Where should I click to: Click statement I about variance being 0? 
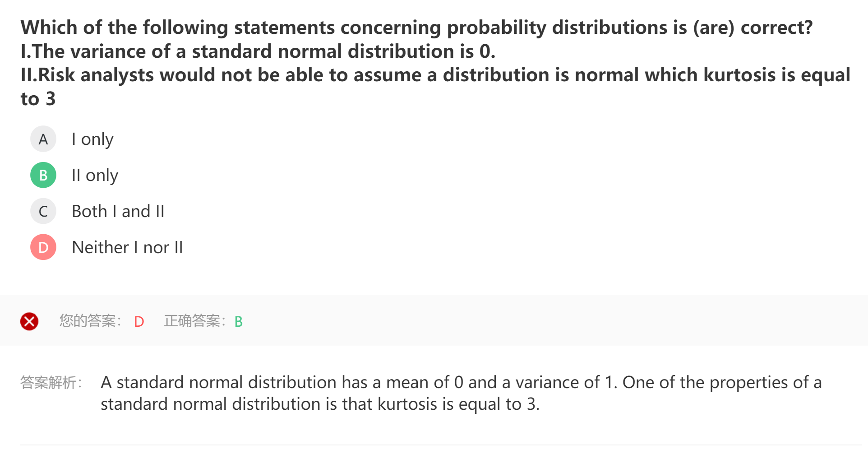(258, 51)
